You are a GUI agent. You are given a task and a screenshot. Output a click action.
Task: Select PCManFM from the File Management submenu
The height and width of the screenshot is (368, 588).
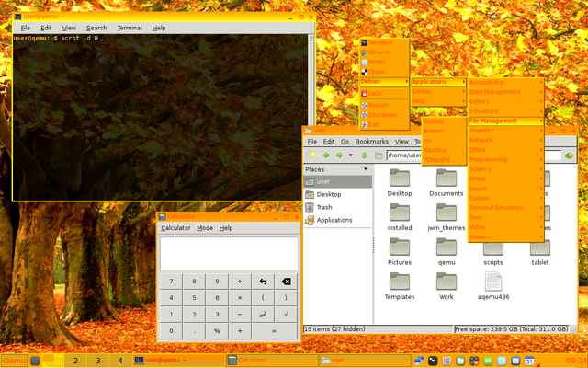438,161
